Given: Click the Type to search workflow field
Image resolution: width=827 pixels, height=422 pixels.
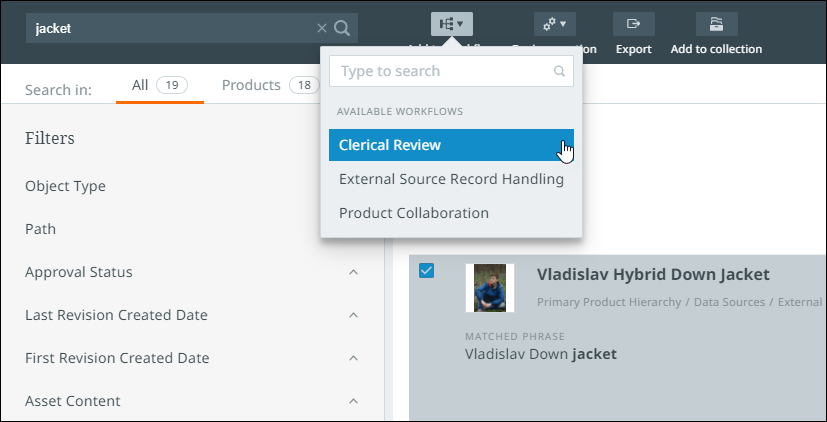Looking at the screenshot, I should click(x=443, y=72).
